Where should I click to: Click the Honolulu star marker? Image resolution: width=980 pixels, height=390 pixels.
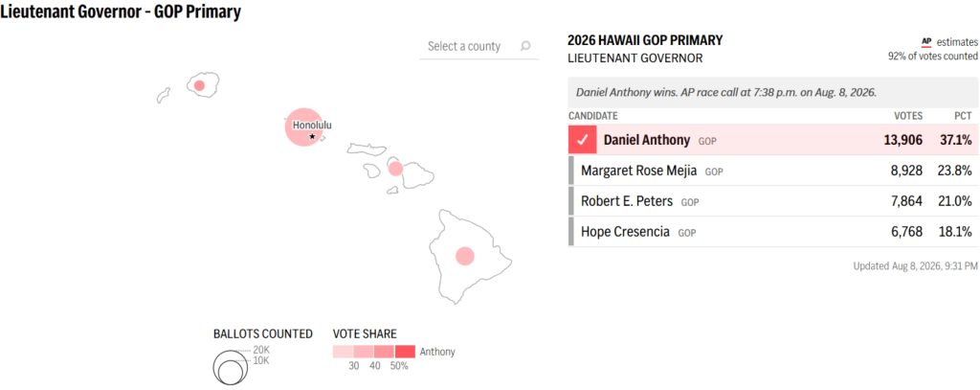pos(312,136)
